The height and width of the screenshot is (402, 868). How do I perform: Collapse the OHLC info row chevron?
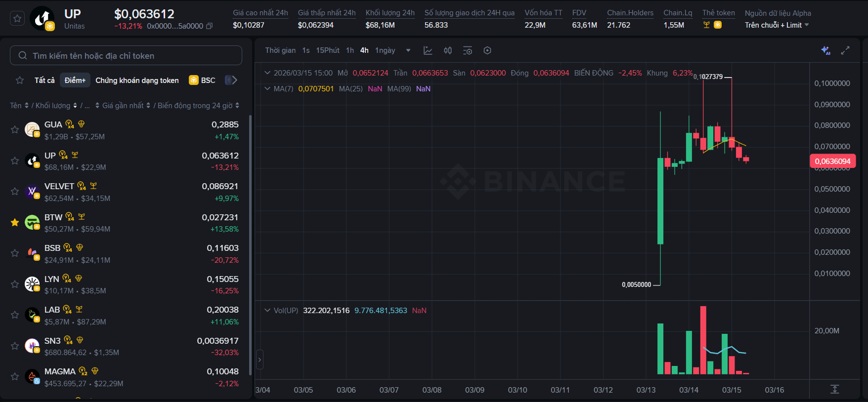(x=267, y=73)
